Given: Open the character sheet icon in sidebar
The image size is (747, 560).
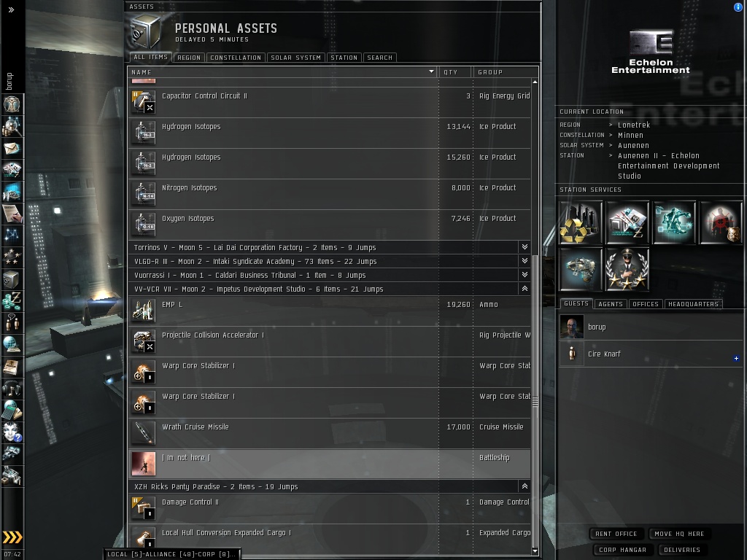Looking at the screenshot, I should coord(12,104).
